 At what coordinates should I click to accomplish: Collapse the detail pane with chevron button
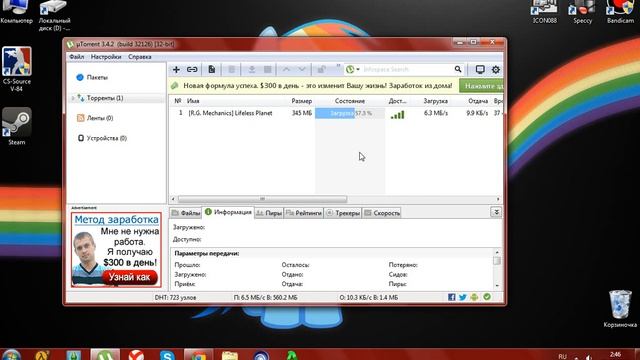tap(496, 212)
